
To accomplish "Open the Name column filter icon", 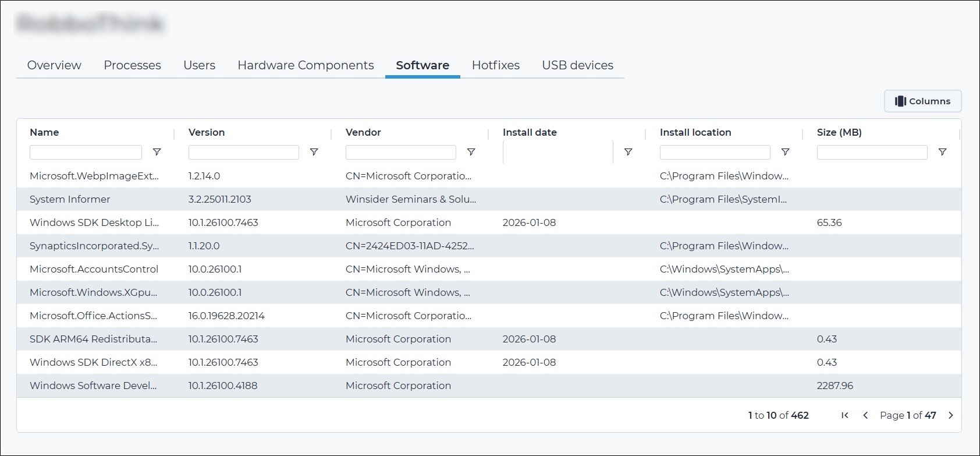I will (x=157, y=152).
